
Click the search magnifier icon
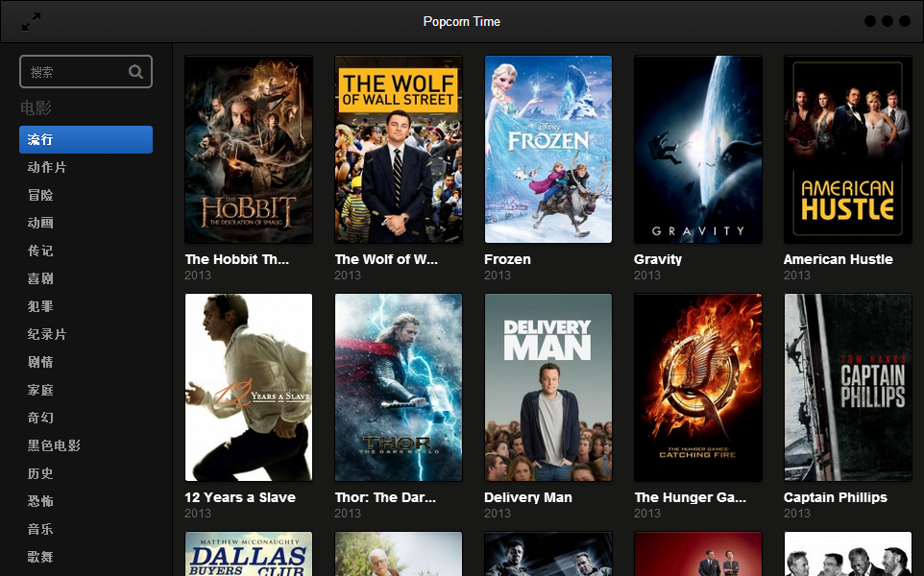pos(135,72)
